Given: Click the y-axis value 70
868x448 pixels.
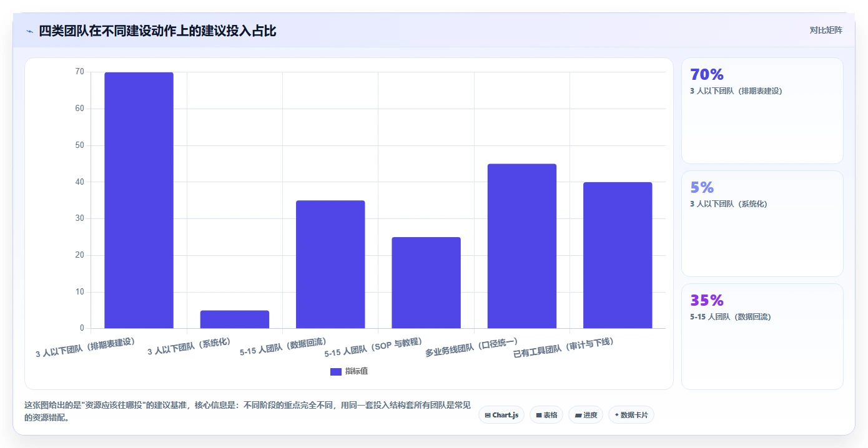Looking at the screenshot, I should 79,72.
